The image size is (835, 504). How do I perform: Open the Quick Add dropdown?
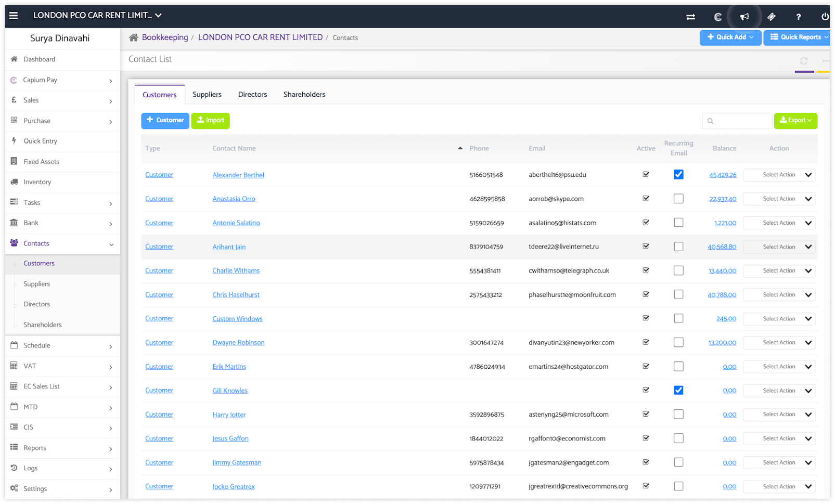click(x=730, y=37)
